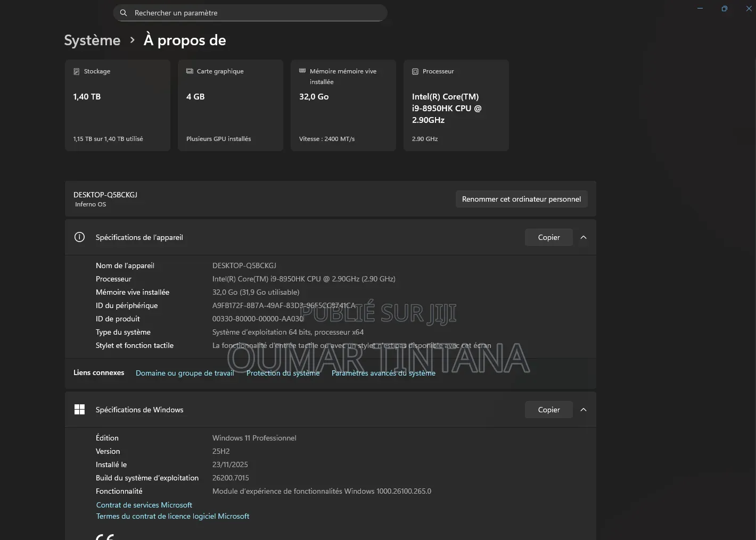Select "Inferno OS" text under device name
Screen dimensions: 756x540
tap(91, 204)
